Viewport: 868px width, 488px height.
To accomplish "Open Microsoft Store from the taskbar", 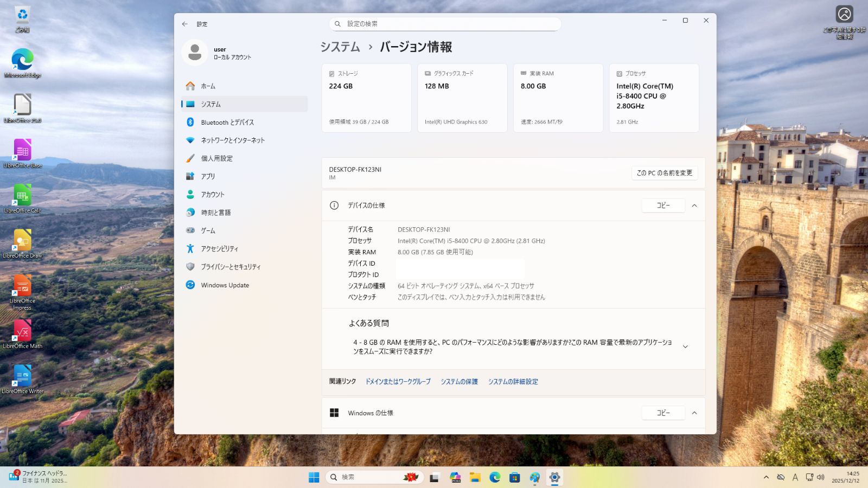I will coord(514,477).
